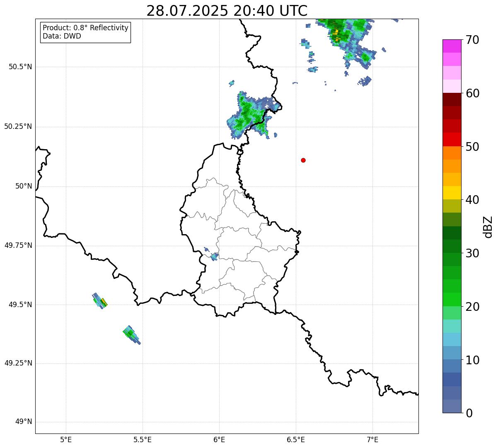498x448 pixels.
Task: Click the title "28.07.2025 20:40 UTC"
Action: (227, 10)
